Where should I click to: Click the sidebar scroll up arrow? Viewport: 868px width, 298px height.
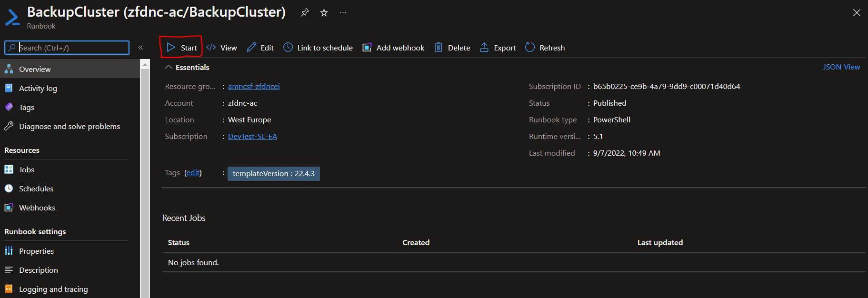point(145,64)
